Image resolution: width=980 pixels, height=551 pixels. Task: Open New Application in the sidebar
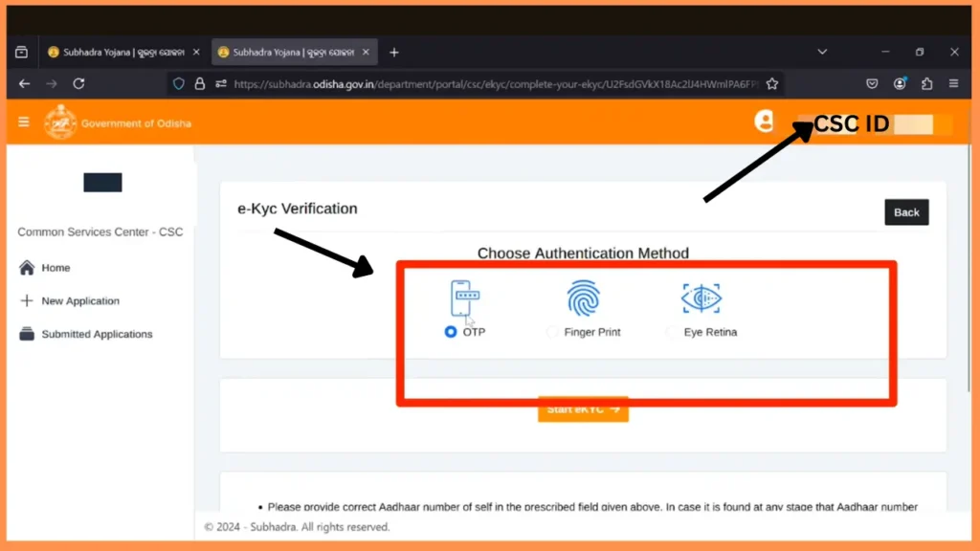(80, 300)
